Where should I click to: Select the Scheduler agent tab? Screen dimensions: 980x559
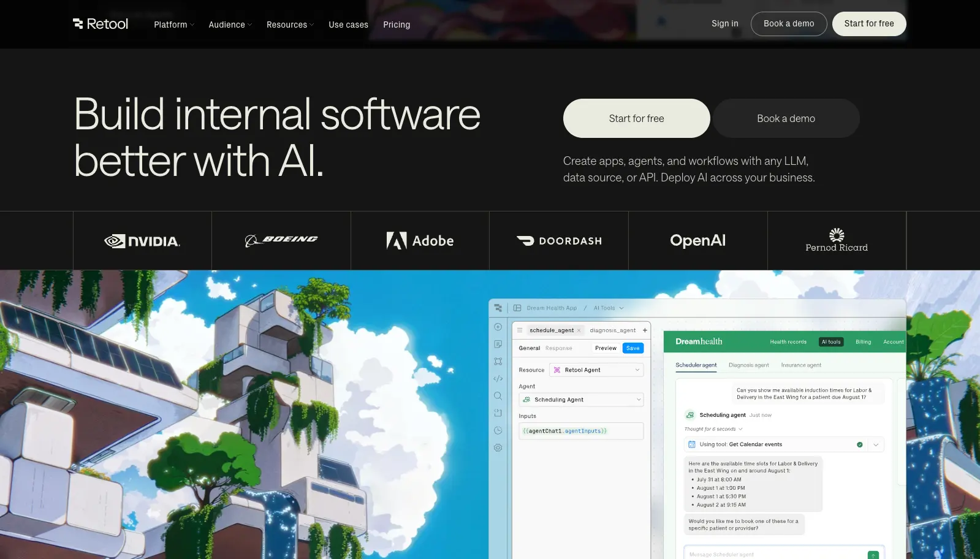(x=696, y=365)
